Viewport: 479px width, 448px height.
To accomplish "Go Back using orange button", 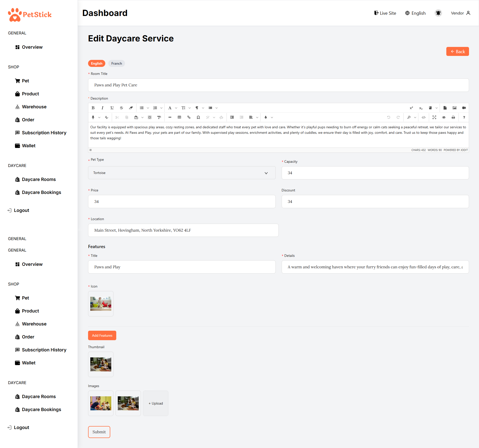I will point(458,51).
